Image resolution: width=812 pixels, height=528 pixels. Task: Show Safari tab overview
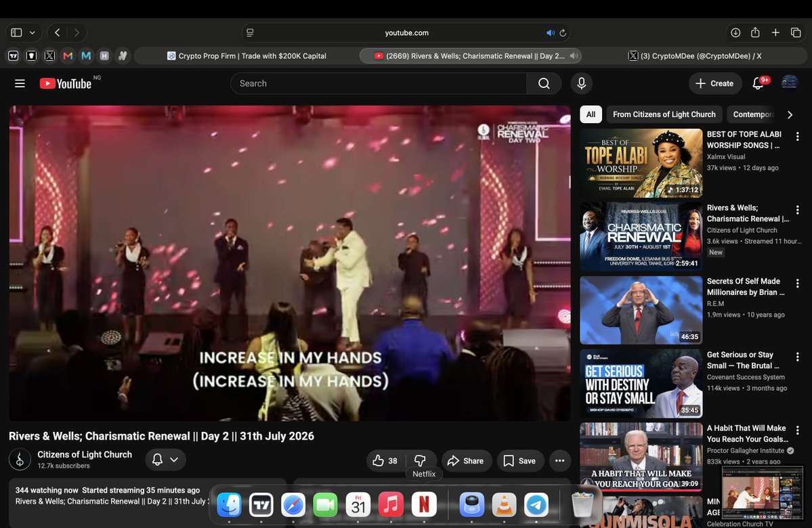tap(796, 32)
